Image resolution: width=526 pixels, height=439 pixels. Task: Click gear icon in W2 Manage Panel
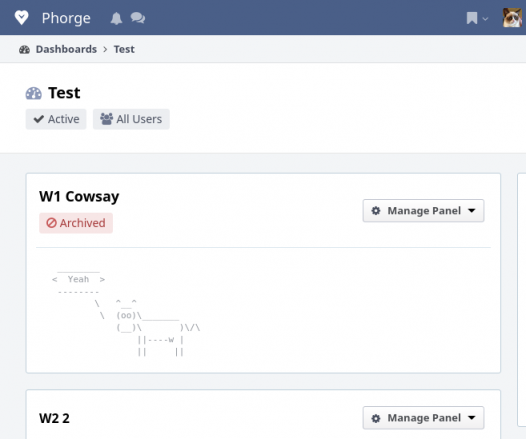coord(376,418)
